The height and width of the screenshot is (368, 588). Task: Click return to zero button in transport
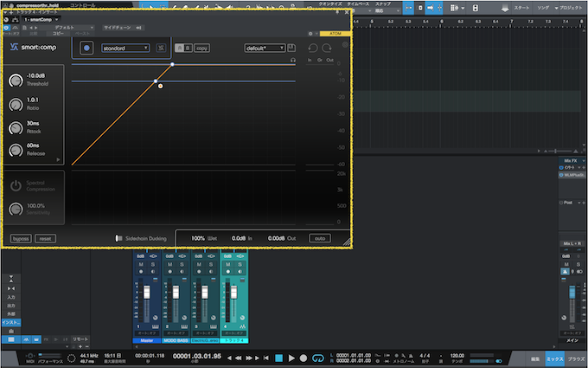point(265,358)
